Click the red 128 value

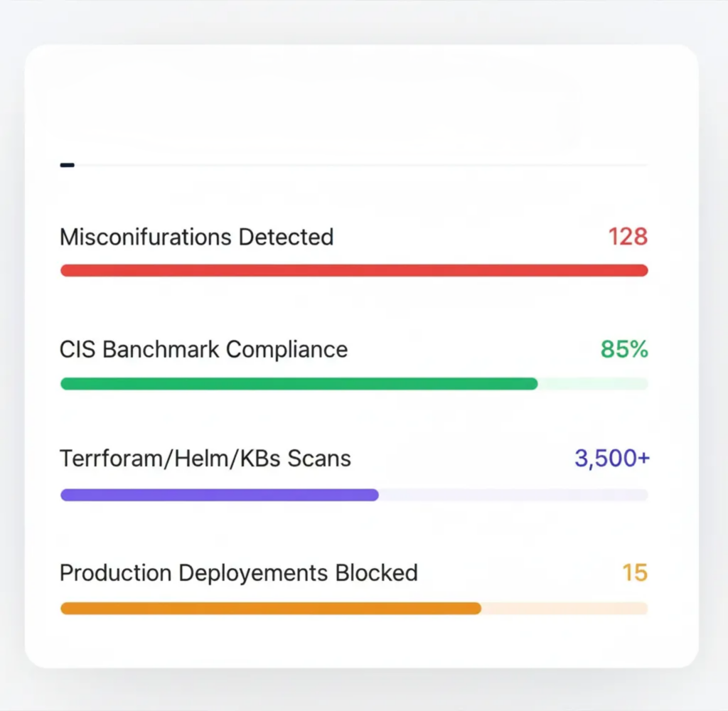[628, 237]
